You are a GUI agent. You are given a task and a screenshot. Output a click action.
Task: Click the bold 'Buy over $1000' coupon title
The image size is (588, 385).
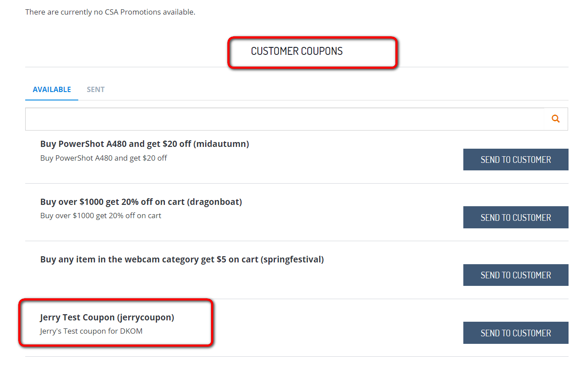pos(141,202)
